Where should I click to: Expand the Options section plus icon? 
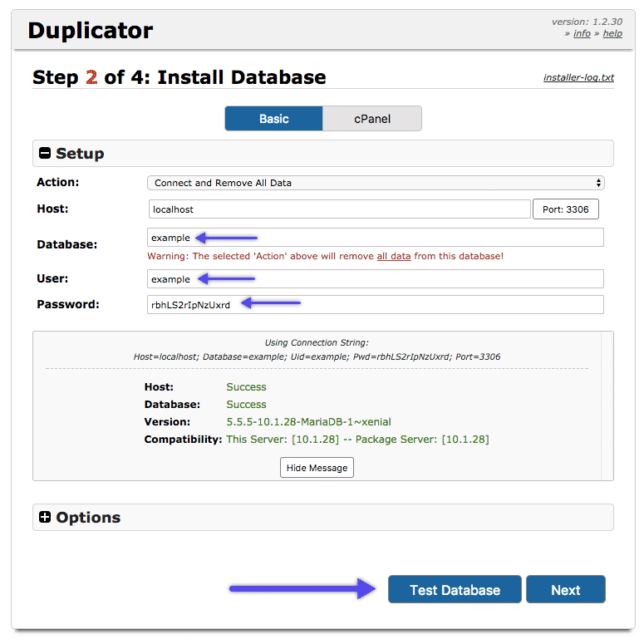click(x=46, y=518)
